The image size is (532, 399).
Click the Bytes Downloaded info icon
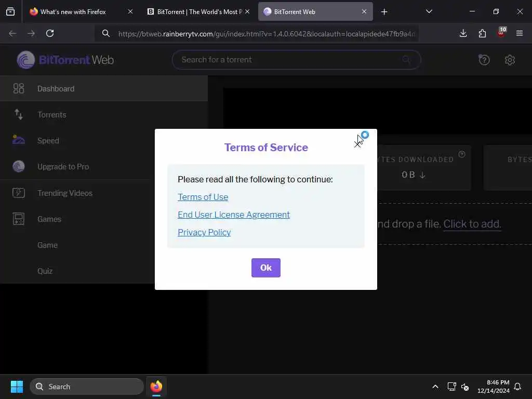(x=462, y=154)
